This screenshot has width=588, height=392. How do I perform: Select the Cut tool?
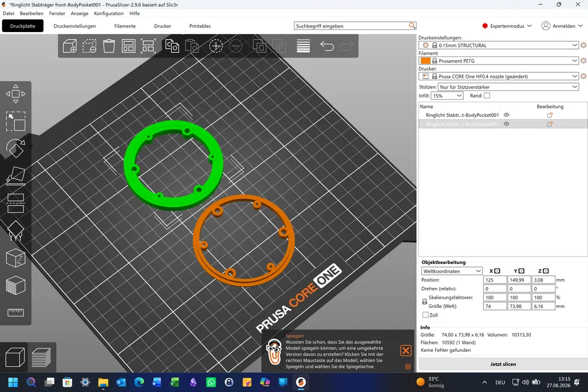(x=16, y=203)
